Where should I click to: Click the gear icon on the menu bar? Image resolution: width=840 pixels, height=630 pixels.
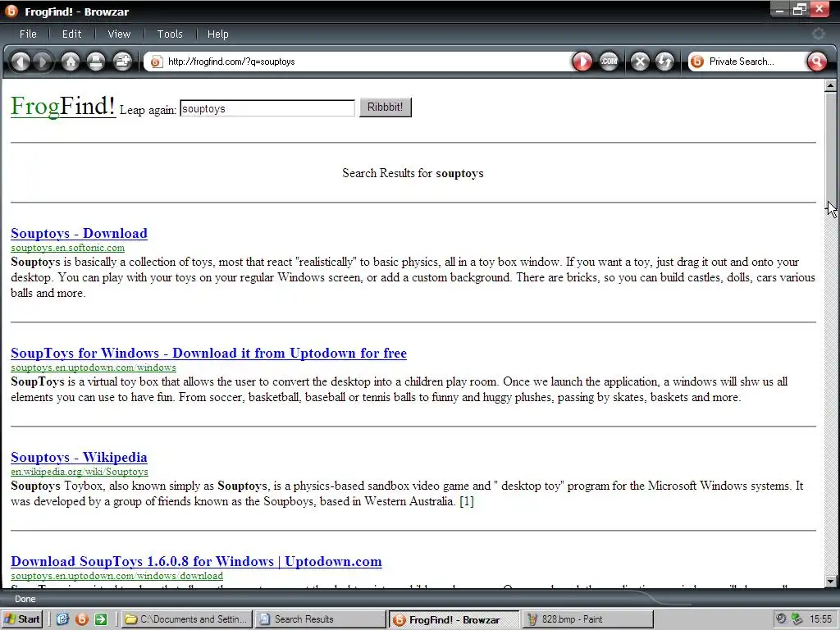coord(818,34)
